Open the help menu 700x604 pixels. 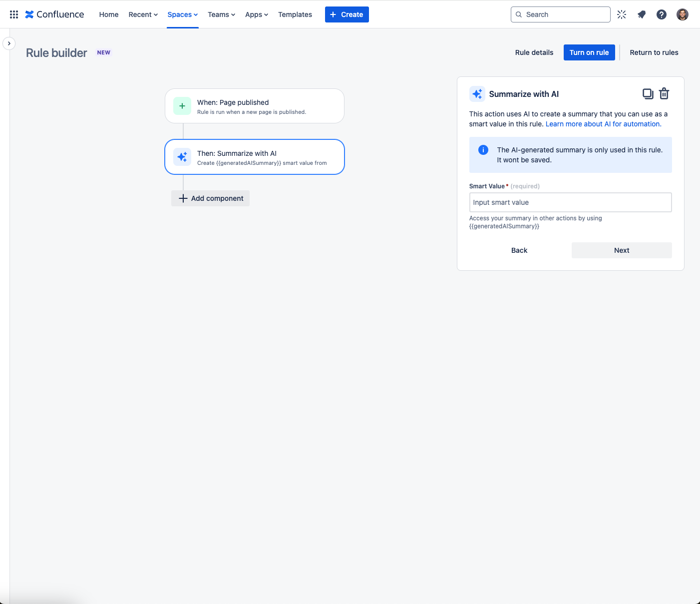pyautogui.click(x=662, y=14)
